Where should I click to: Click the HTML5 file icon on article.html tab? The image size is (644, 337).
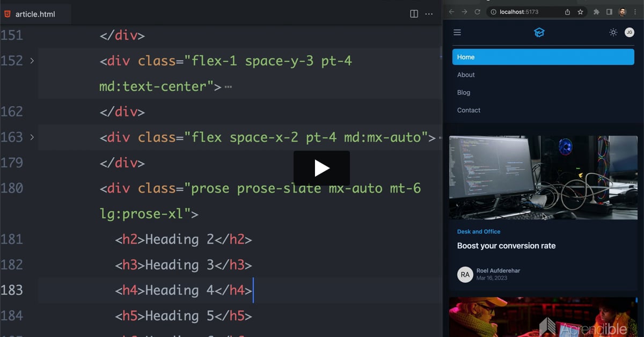coord(7,14)
